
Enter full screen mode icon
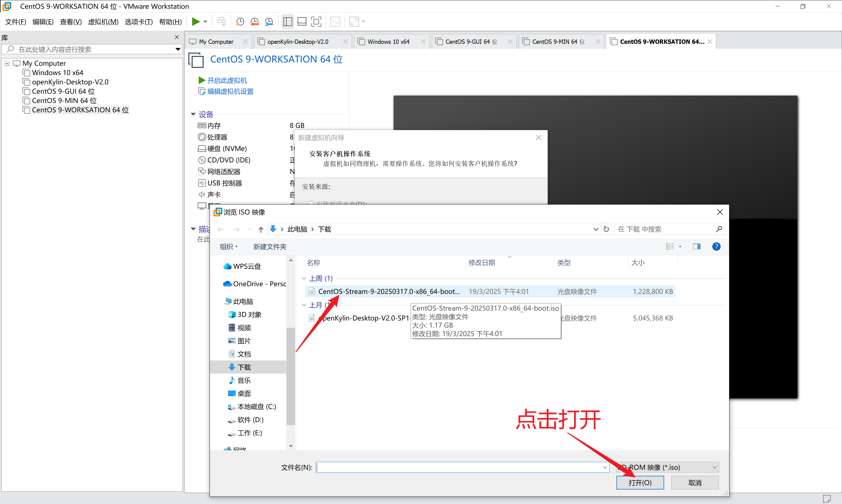pyautogui.click(x=316, y=22)
